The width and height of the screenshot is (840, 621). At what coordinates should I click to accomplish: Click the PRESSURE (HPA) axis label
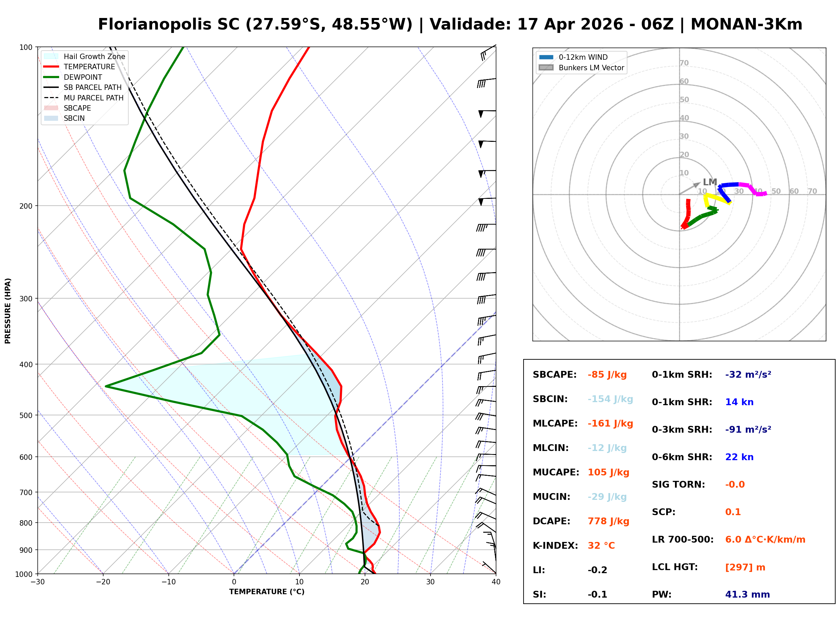point(8,311)
